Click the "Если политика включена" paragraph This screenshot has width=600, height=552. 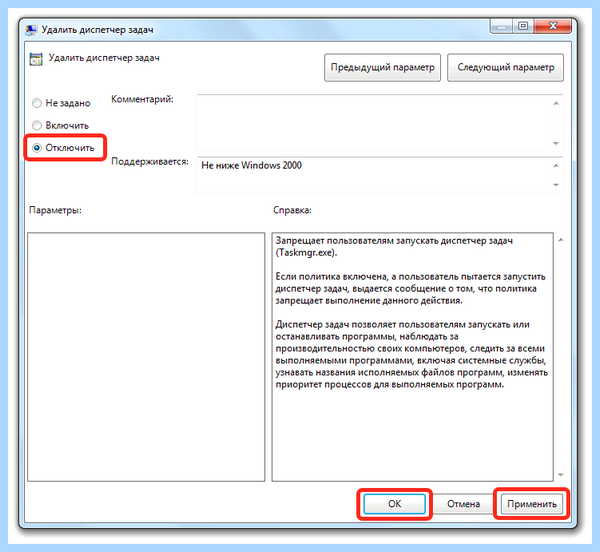[x=410, y=288]
